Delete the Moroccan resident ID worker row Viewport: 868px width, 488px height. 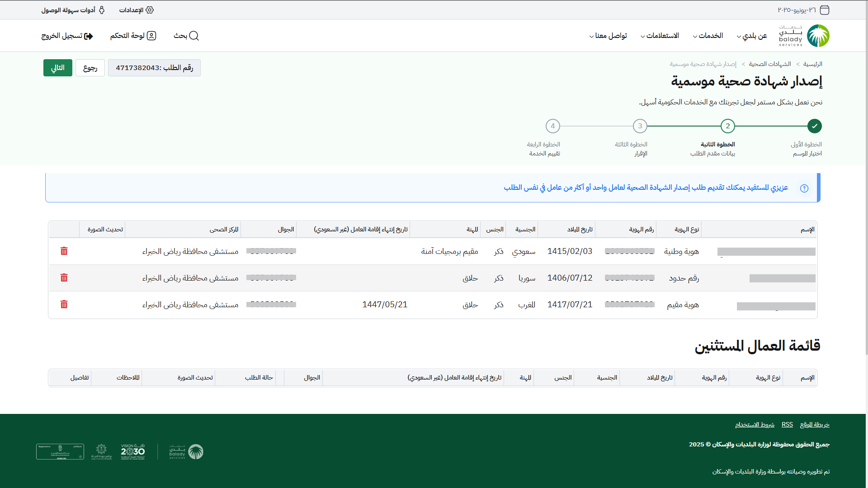tap(64, 304)
